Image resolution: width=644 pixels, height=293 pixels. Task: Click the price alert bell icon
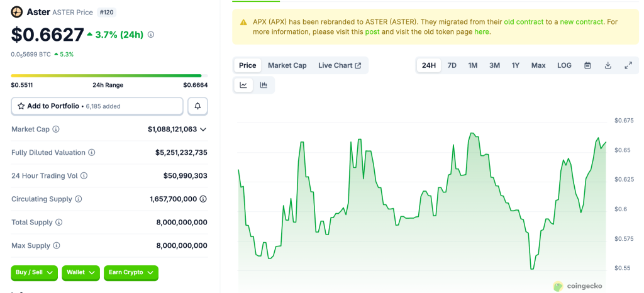point(197,106)
